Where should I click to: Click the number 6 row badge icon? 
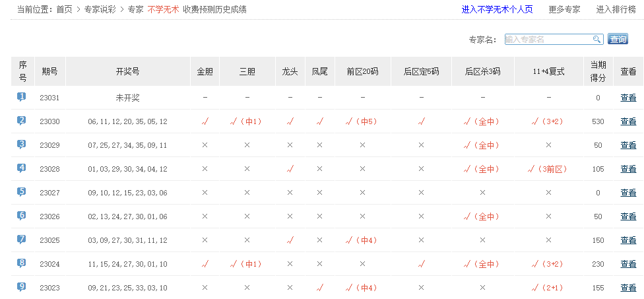[x=22, y=216]
